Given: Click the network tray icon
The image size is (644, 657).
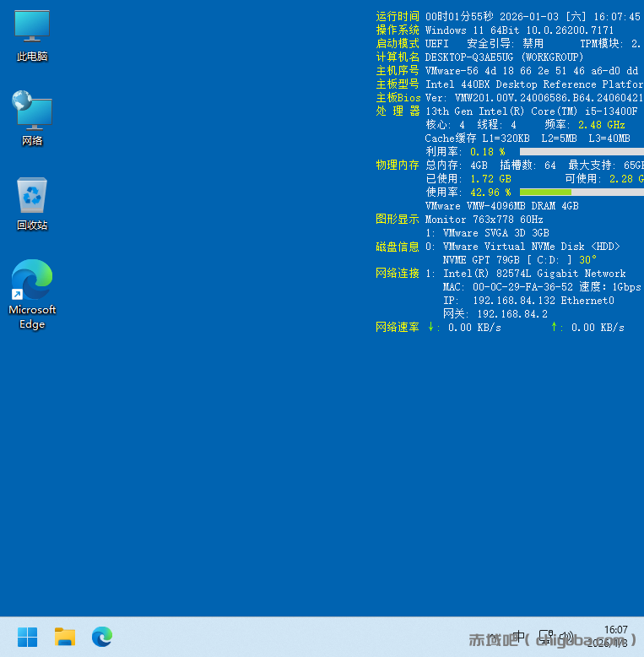Looking at the screenshot, I should 545,637.
